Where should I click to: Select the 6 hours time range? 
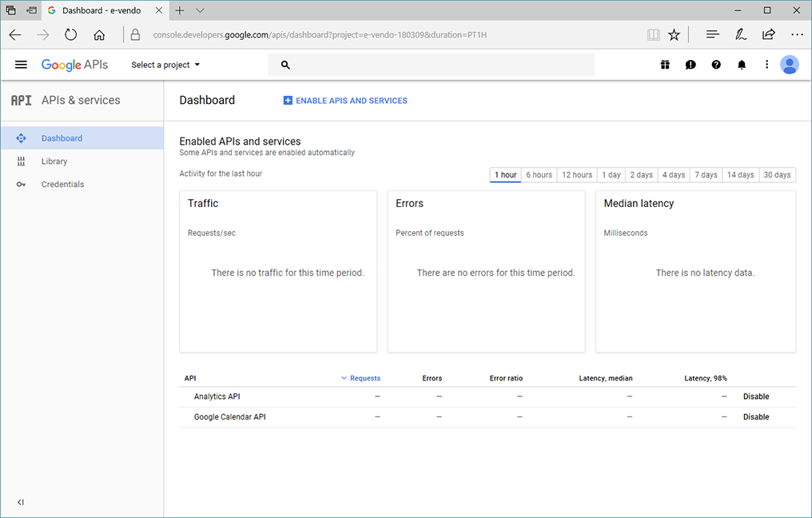(x=539, y=175)
